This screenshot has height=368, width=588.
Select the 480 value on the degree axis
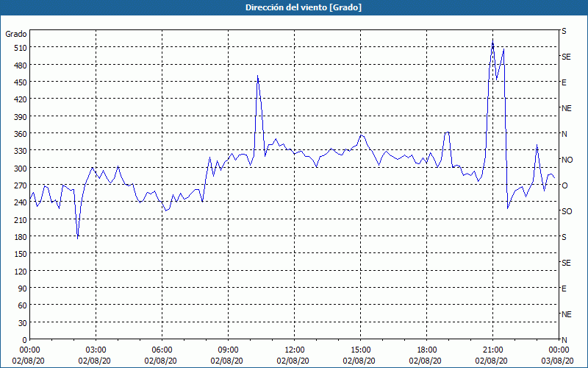pyautogui.click(x=21, y=66)
